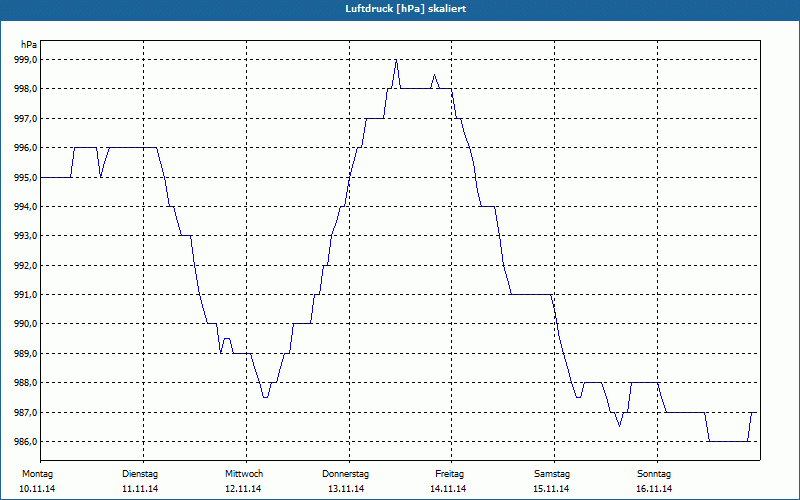The image size is (800, 500).
Task: Click the date 15.11.14
Action: coord(552,489)
